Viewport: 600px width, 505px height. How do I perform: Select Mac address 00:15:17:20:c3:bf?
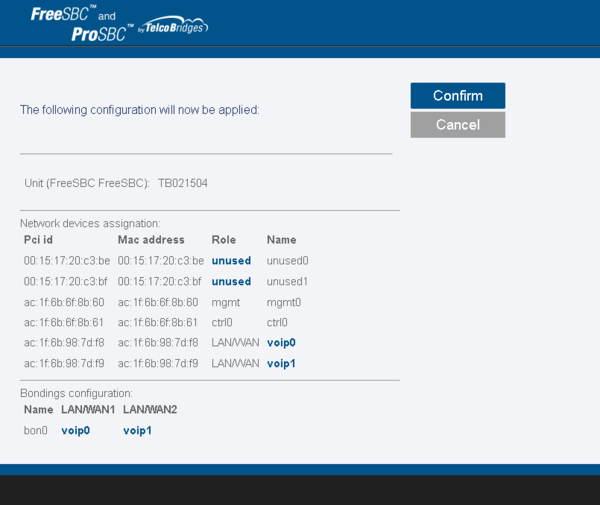click(160, 282)
